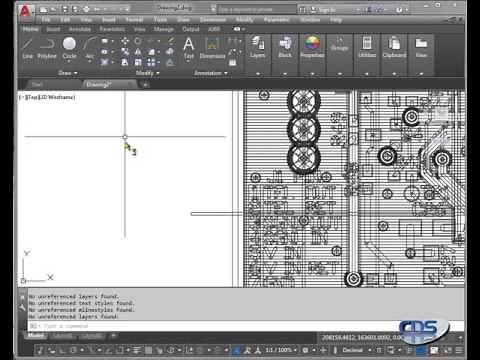Click the Plot icon in quick access toolbar

tap(86, 10)
